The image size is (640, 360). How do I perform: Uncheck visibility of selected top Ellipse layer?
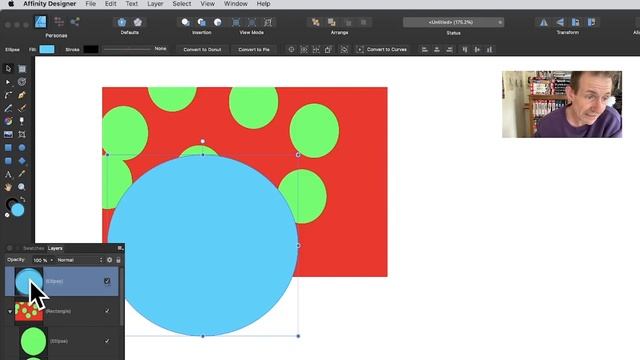[x=107, y=281]
